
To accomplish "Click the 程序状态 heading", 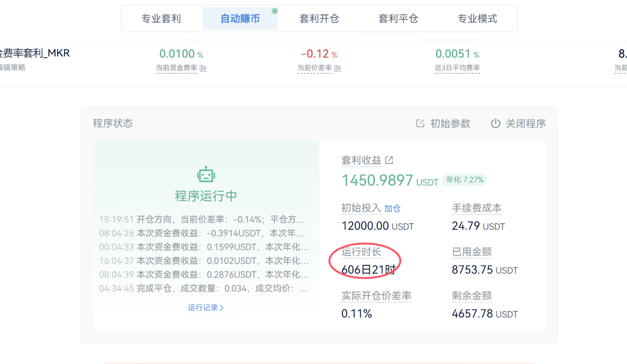I will point(113,123).
